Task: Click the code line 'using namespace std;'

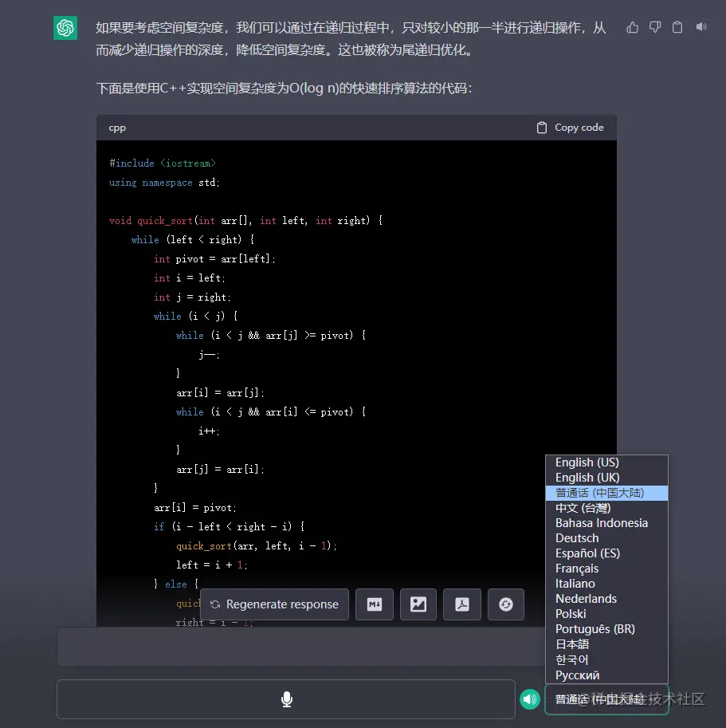Action: (164, 183)
